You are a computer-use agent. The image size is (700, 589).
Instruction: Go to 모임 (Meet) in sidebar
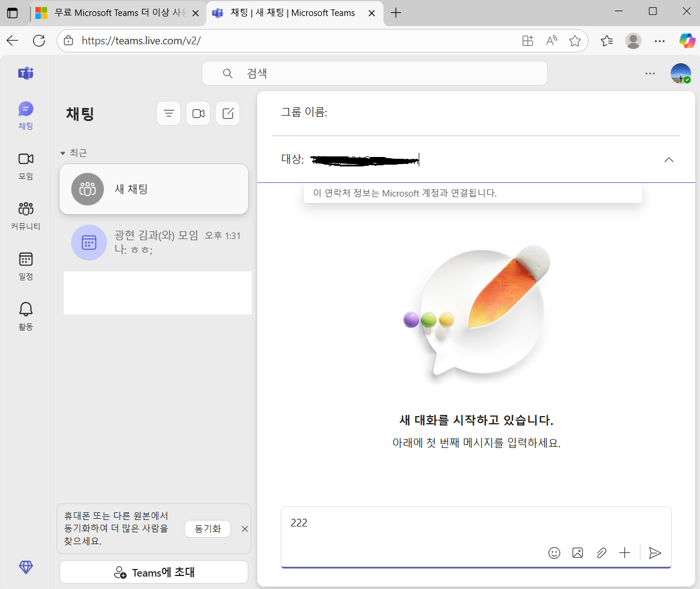click(25, 166)
